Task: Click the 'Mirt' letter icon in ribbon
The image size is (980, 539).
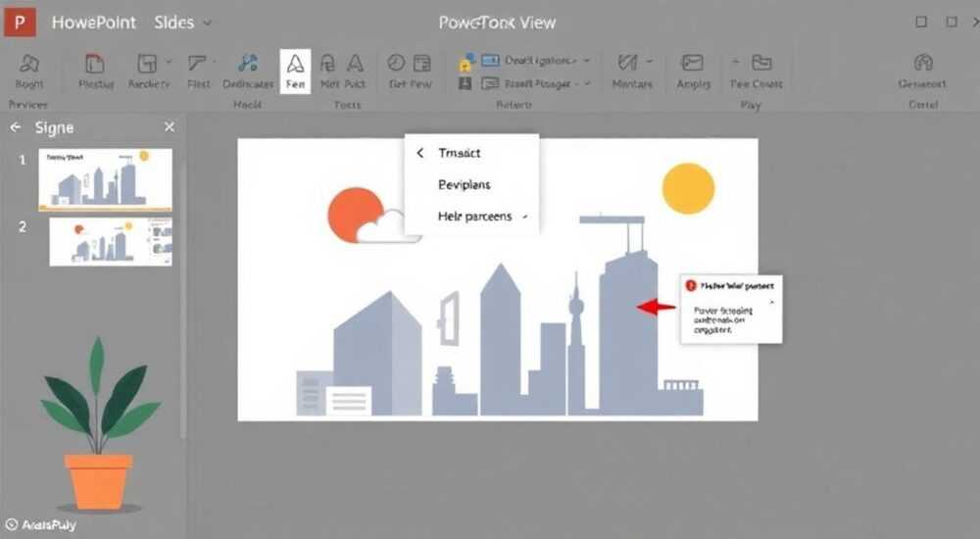Action: coord(327,63)
